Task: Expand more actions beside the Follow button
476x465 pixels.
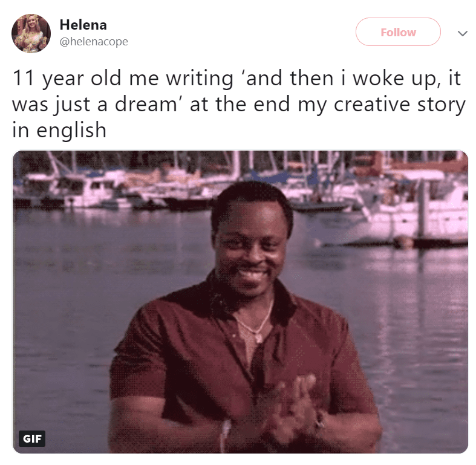Action: pyautogui.click(x=462, y=33)
